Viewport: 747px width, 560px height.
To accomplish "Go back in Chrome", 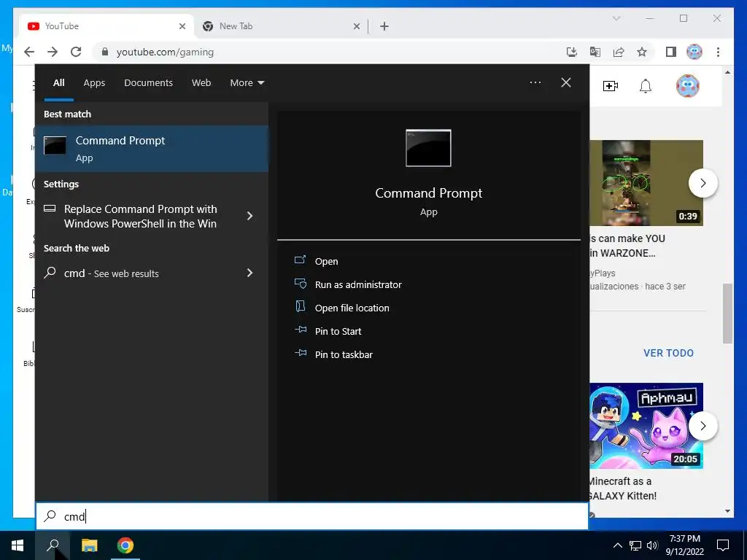I will click(x=29, y=52).
